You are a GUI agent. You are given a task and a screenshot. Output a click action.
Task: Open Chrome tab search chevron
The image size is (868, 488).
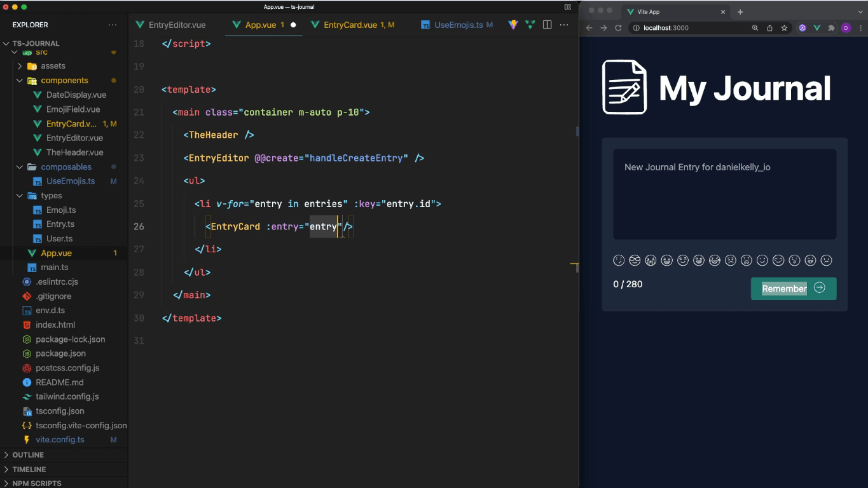click(861, 12)
